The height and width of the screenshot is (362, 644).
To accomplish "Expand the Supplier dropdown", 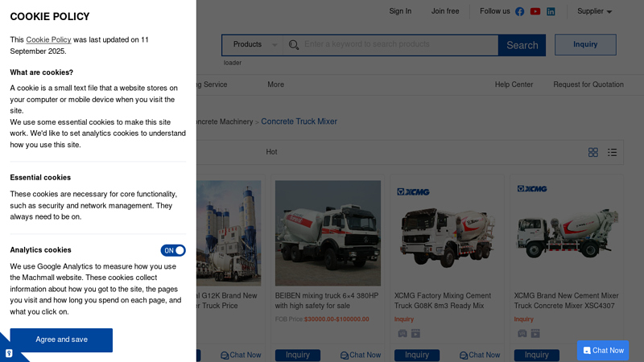I will pos(595,11).
